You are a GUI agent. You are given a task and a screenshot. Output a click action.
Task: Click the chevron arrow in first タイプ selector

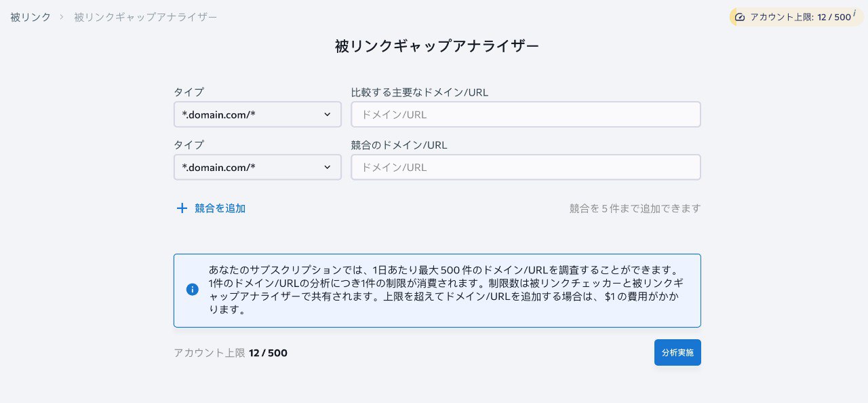[328, 115]
